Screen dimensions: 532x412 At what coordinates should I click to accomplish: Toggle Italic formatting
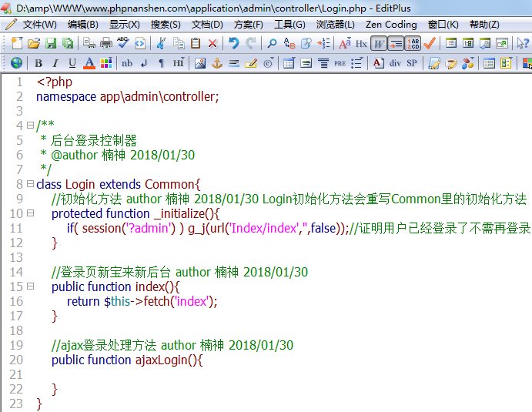[55, 63]
